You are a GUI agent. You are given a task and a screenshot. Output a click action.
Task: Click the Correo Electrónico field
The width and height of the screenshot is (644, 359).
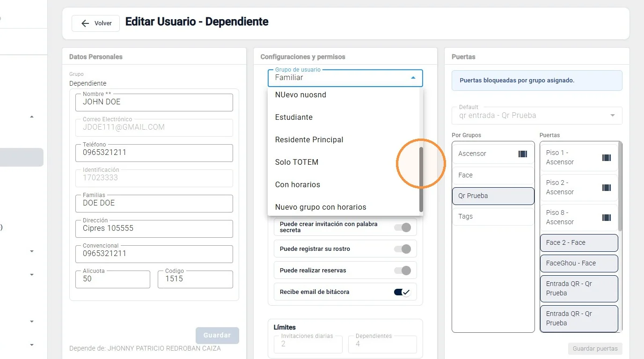154,128
